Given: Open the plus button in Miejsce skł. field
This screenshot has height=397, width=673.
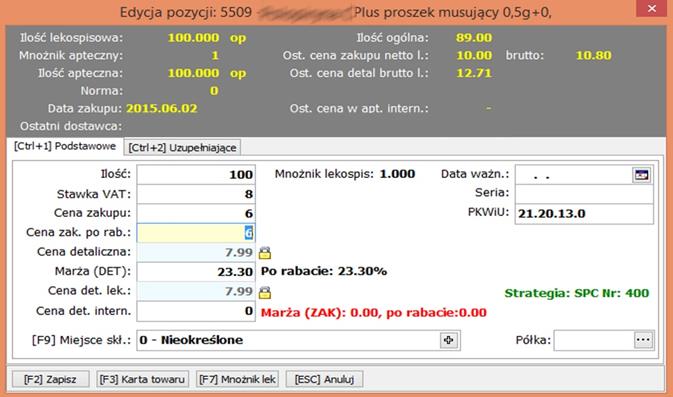Looking at the screenshot, I should (449, 340).
